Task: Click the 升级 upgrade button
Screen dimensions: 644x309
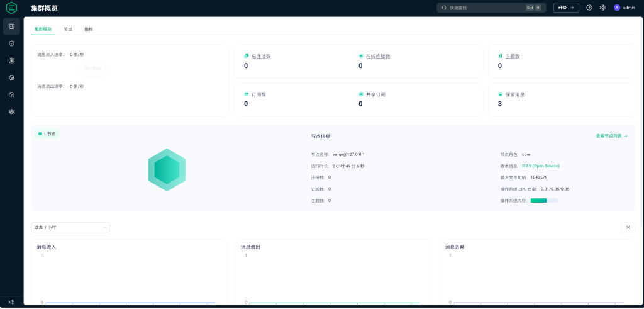Action: pyautogui.click(x=566, y=8)
